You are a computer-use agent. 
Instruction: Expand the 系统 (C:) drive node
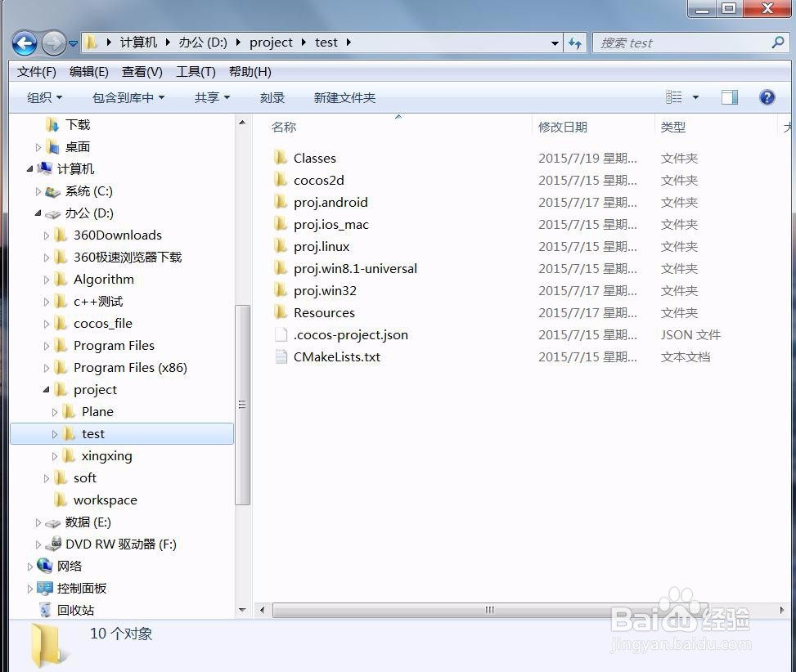38,192
